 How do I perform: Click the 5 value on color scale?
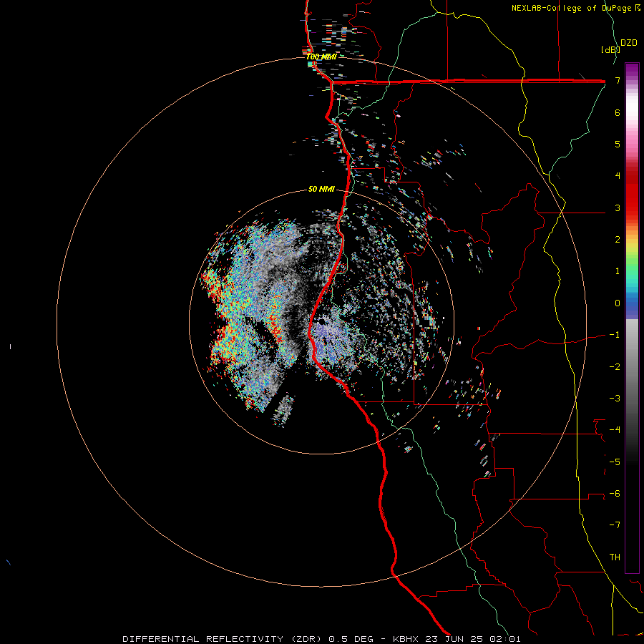[618, 144]
